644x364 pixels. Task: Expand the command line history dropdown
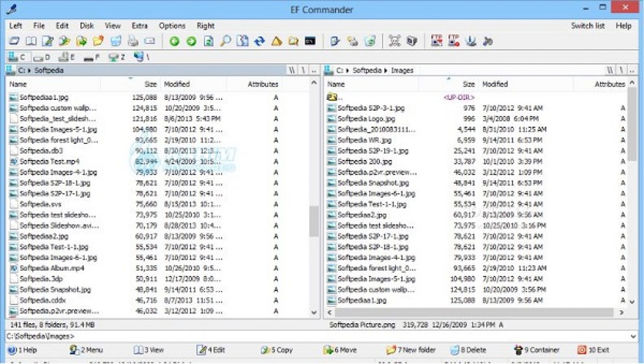point(633,336)
